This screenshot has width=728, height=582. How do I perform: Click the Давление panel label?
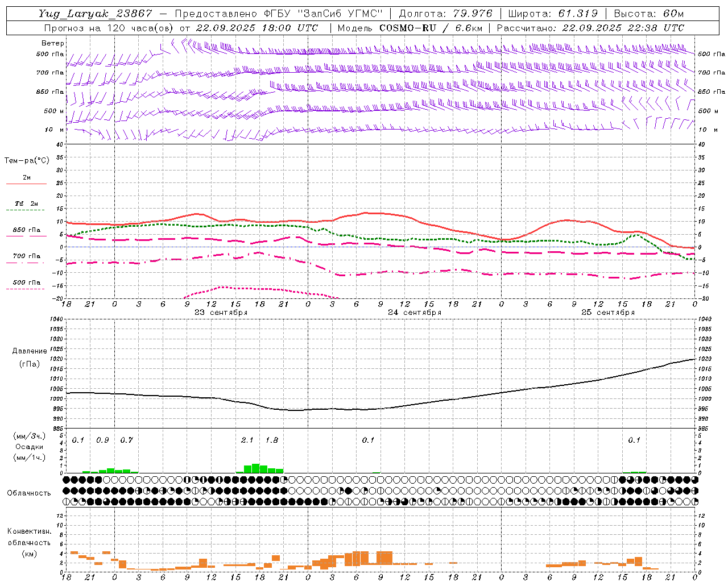(x=30, y=351)
